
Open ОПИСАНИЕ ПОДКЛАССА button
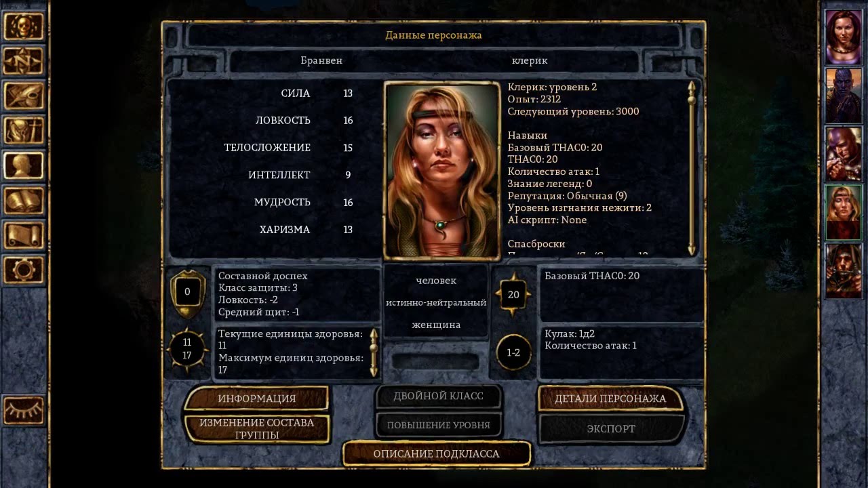[436, 453]
